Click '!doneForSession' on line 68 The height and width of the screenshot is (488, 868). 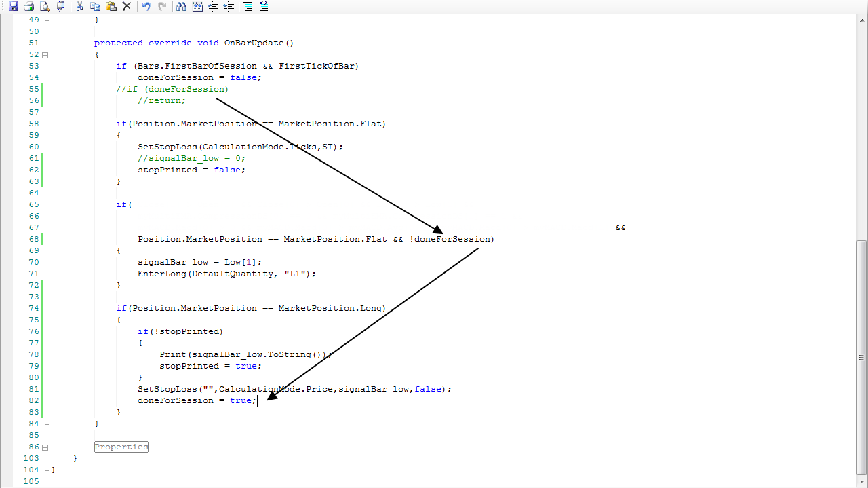click(449, 239)
